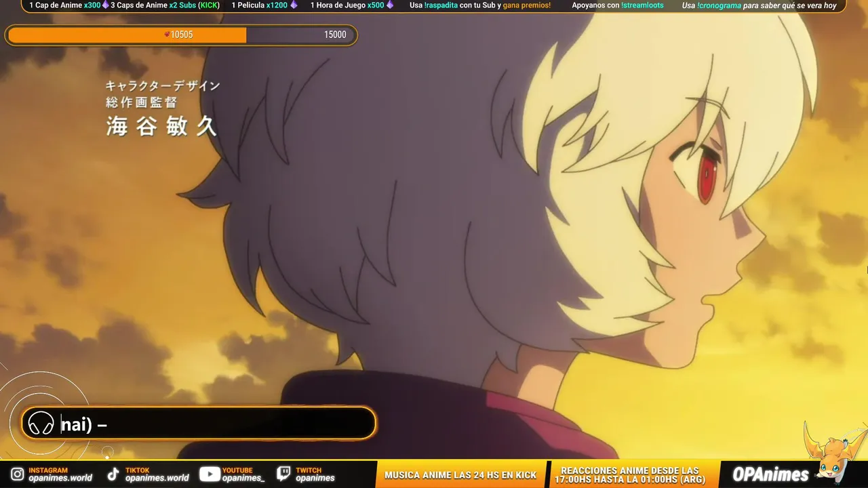
Task: Click the '1 Pelicula x1200' text
Action: click(x=260, y=5)
